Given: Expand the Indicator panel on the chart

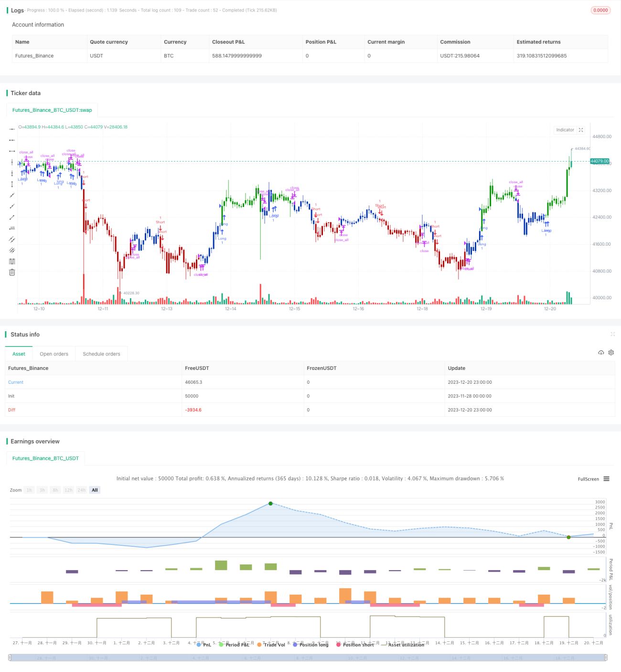Looking at the screenshot, I should [x=581, y=130].
